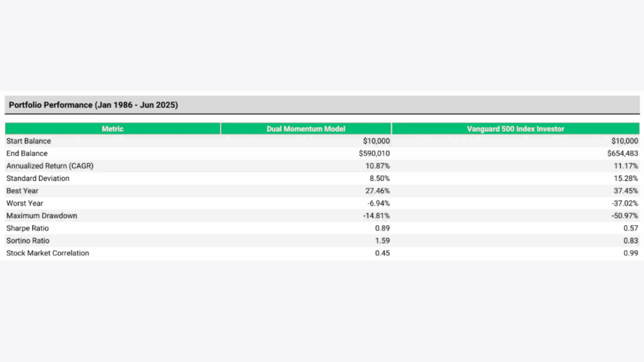The height and width of the screenshot is (362, 644).
Task: Select the Best Year row label
Action: coord(22,191)
